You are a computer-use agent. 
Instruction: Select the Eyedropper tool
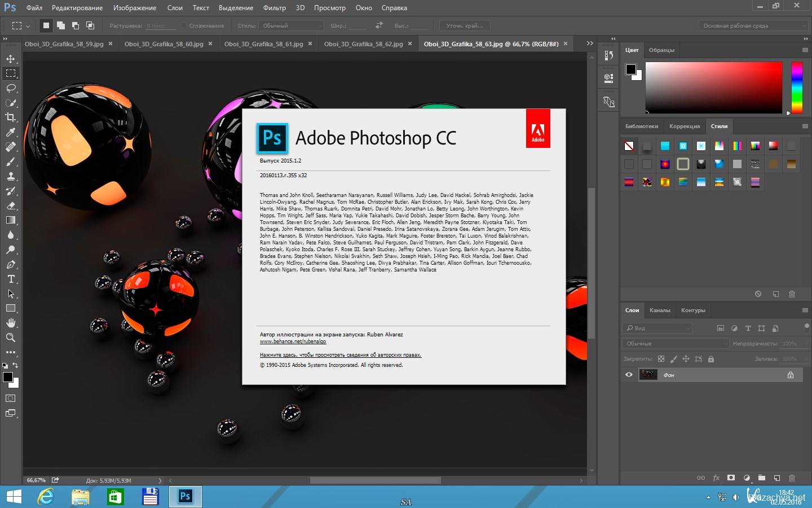click(11, 132)
